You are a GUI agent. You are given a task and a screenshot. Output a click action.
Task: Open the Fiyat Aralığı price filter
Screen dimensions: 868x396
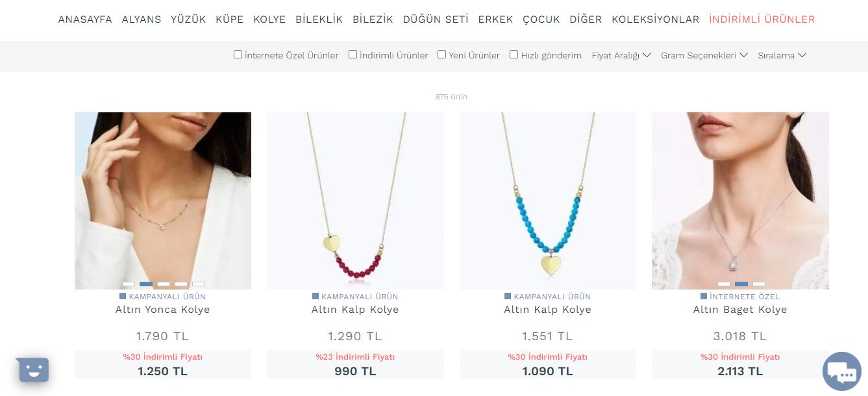pyautogui.click(x=621, y=55)
